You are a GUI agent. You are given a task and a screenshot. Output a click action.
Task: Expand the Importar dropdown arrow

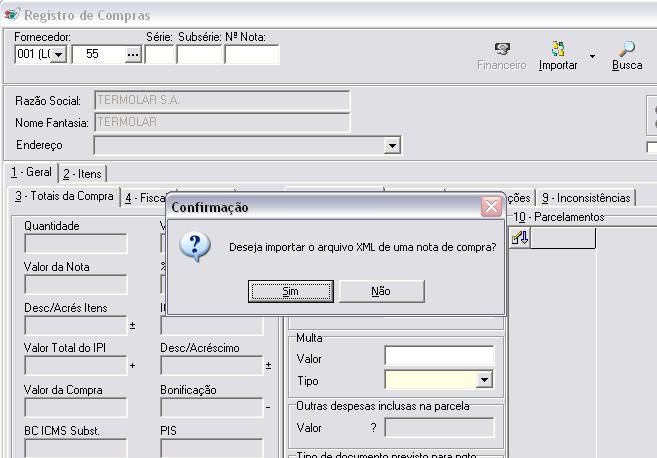(x=592, y=56)
